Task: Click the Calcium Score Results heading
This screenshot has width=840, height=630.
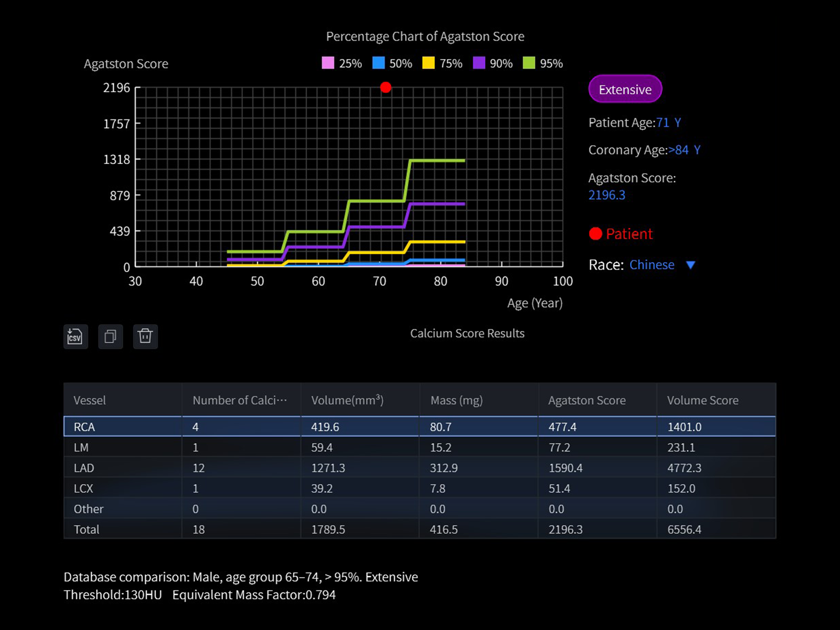Action: (467, 333)
